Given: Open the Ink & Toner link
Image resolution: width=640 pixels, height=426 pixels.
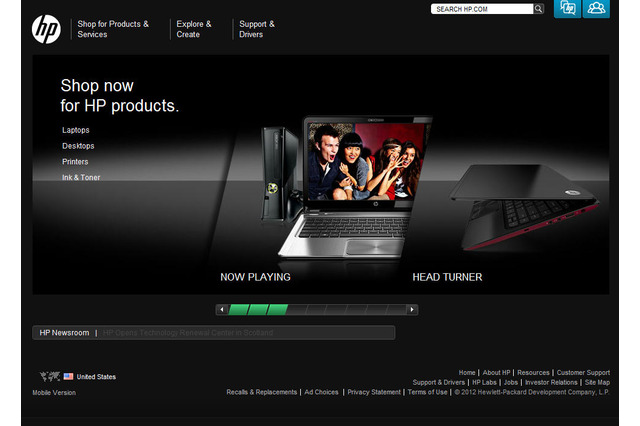Looking at the screenshot, I should 81,178.
